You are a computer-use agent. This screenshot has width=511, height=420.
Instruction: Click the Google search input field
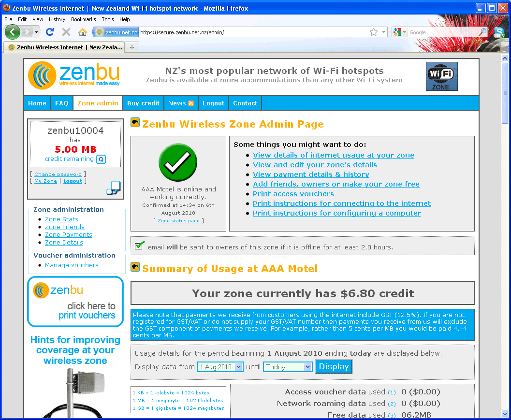click(442, 32)
